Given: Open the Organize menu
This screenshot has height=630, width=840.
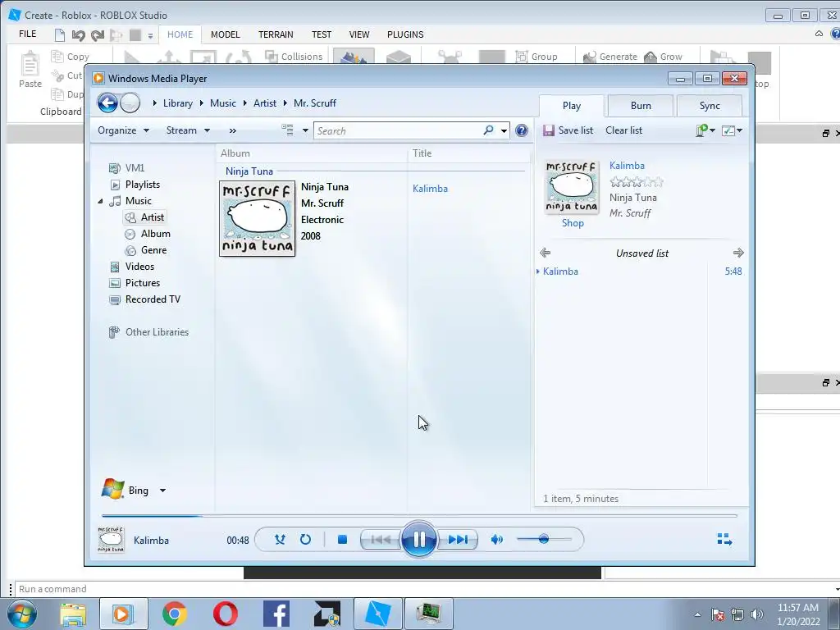Looking at the screenshot, I should (123, 130).
